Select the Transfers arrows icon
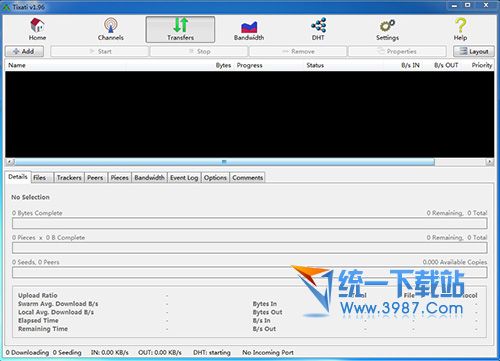Viewport: 500px width, 361px height. 180,25
